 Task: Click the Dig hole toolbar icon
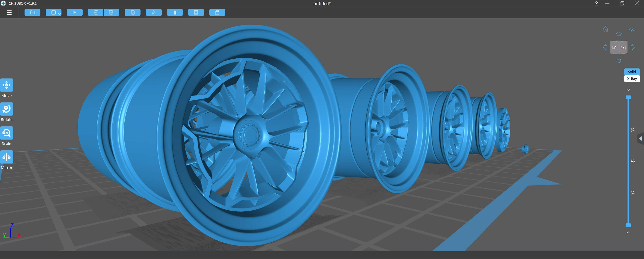pos(196,13)
